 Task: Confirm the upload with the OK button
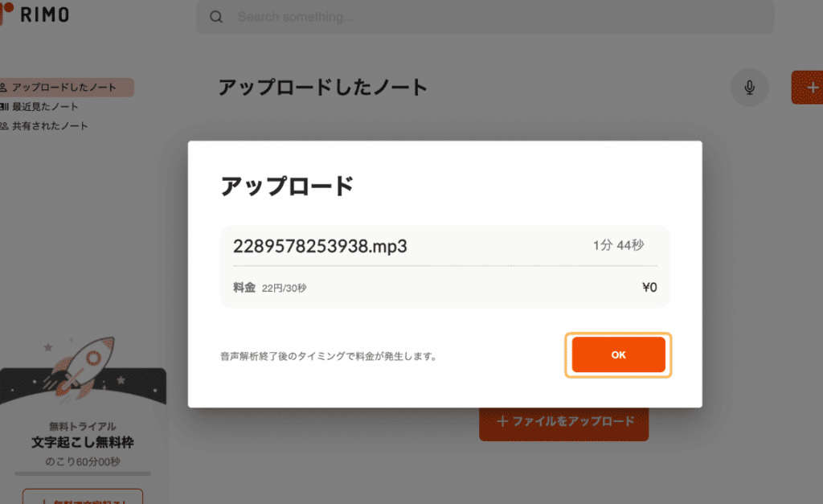pos(617,354)
